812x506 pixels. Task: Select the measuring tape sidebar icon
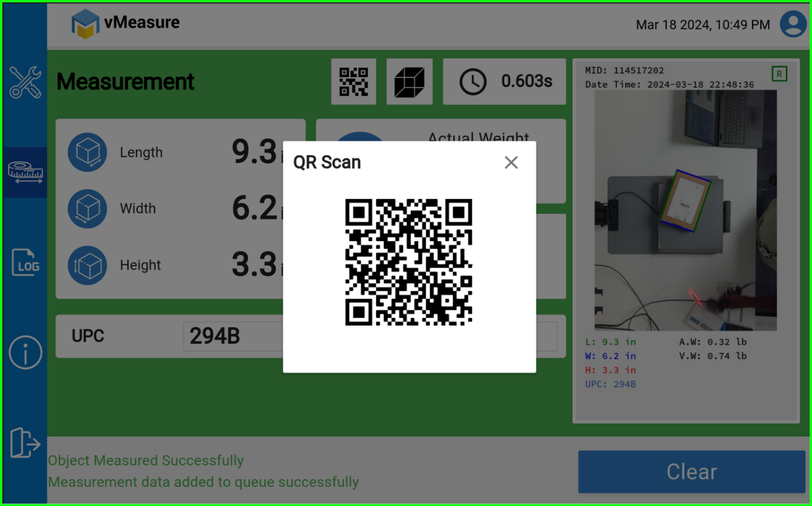click(25, 172)
